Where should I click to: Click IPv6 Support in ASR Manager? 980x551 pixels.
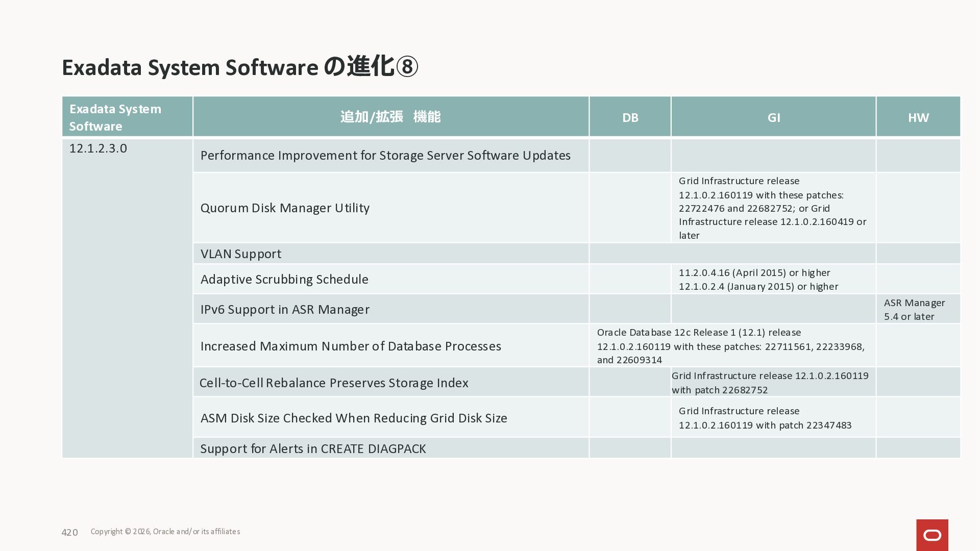tap(285, 310)
